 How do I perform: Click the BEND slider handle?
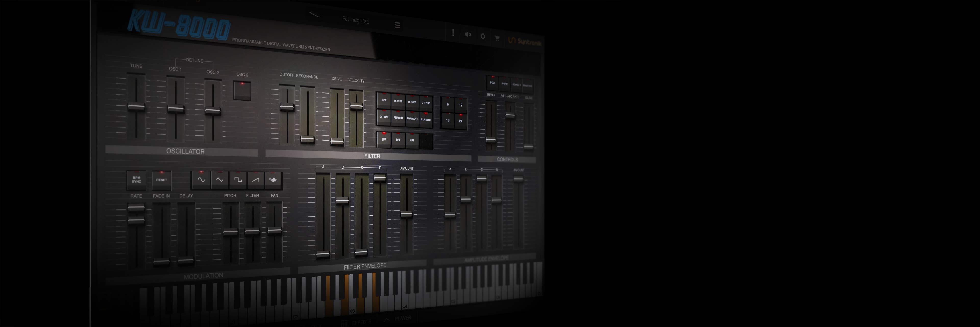(x=491, y=140)
